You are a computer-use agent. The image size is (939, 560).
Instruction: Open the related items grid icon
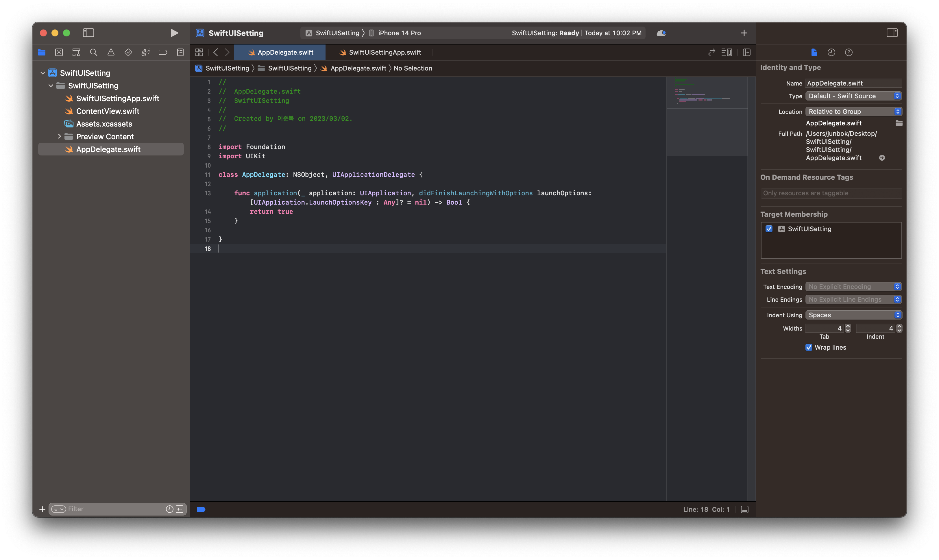pos(199,53)
